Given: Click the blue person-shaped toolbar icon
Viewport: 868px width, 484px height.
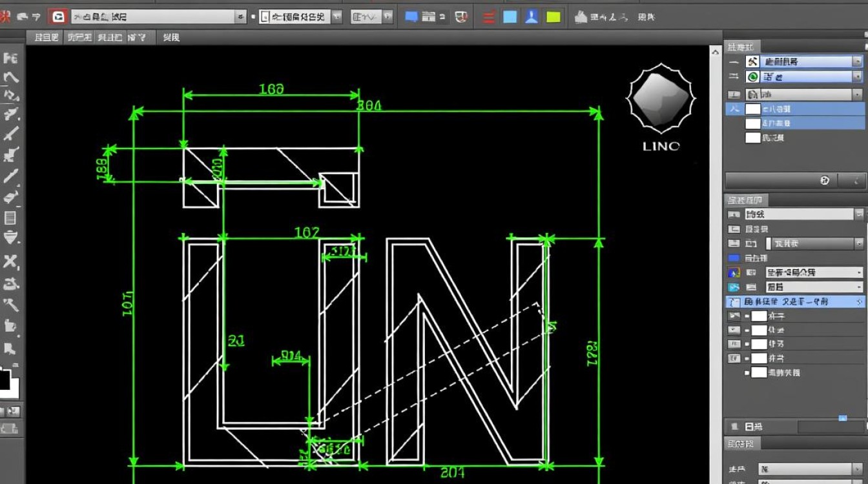Looking at the screenshot, I should pos(532,17).
